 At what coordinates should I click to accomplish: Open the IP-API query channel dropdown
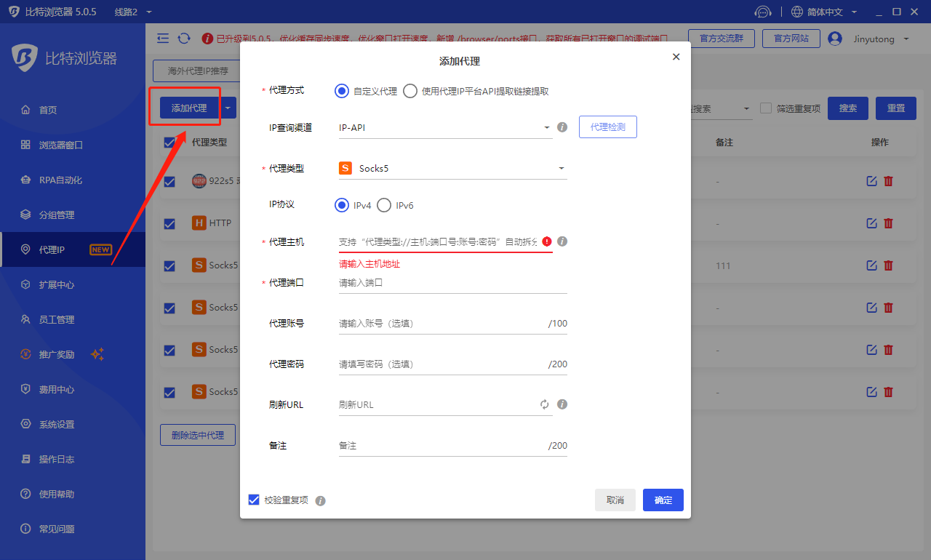tap(445, 128)
